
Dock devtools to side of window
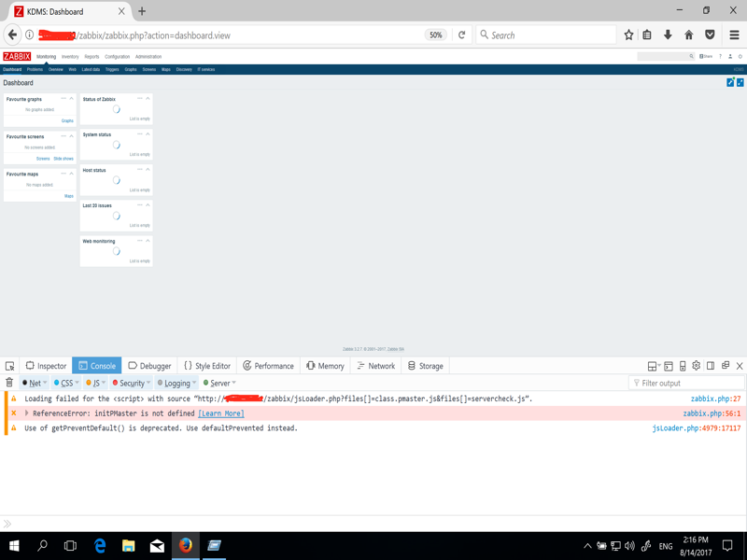pyautogui.click(x=711, y=365)
